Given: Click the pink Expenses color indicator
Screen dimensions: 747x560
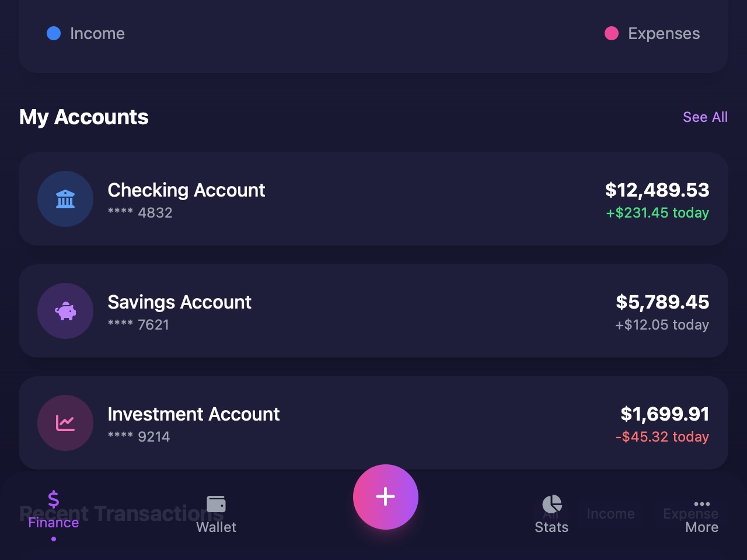Looking at the screenshot, I should coord(612,33).
